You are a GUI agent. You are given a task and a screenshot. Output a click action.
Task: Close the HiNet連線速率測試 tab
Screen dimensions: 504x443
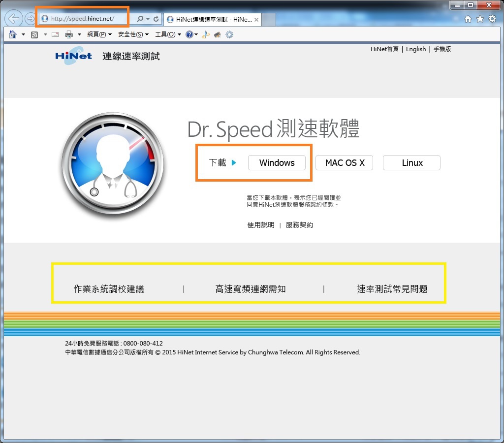click(256, 20)
